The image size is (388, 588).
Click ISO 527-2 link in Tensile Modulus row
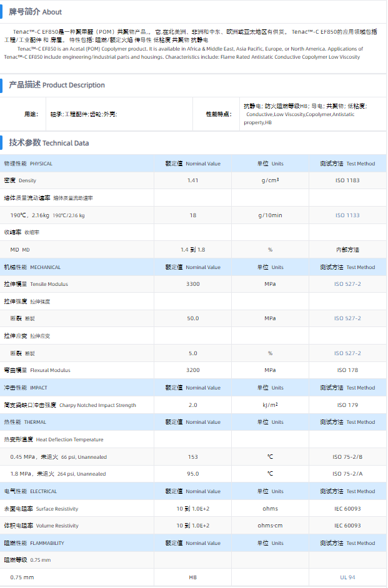click(x=347, y=284)
